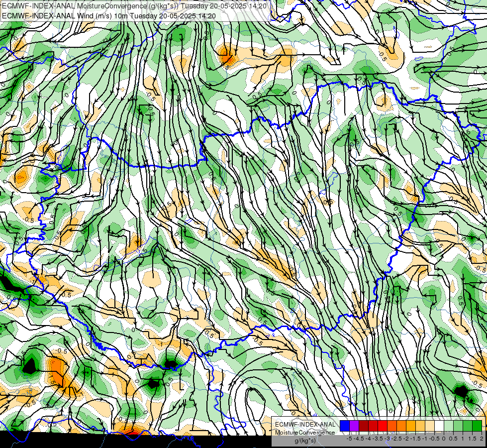Click the -1.5 tick value on legend
487x448 pixels.
(415, 439)
